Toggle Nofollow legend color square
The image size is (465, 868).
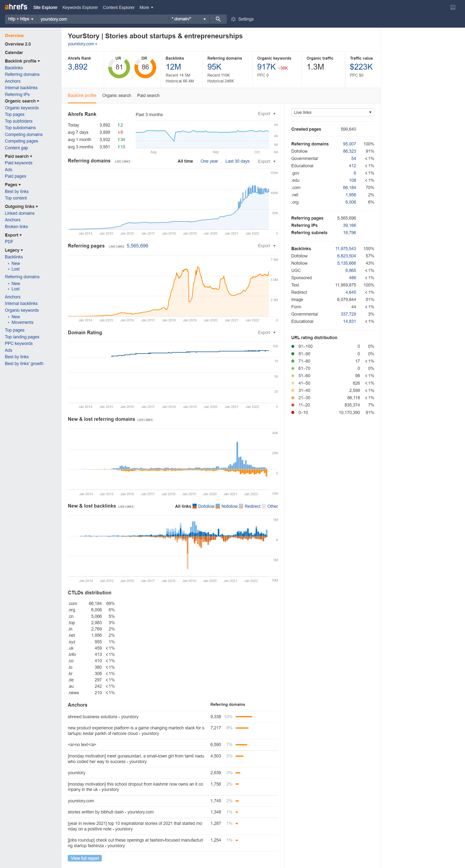coord(218,506)
